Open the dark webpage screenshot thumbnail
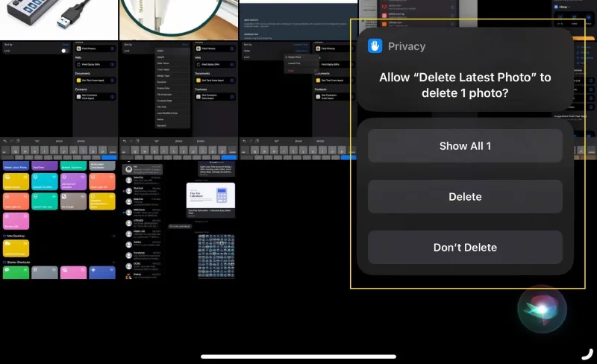 pos(298,20)
